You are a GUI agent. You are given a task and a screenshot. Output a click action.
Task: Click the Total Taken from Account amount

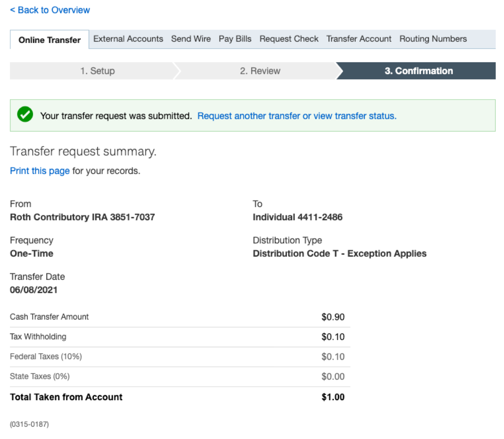tap(333, 397)
